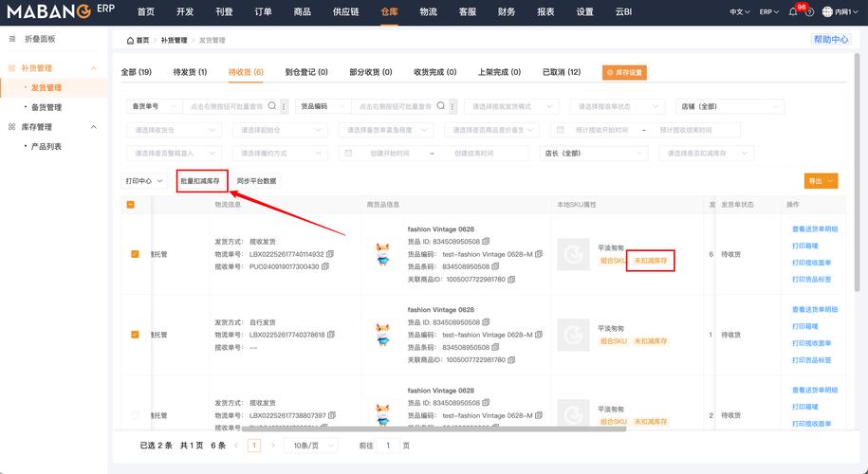This screenshot has height=474, width=868.
Task: Click the horizontal table scrollbar
Action: pos(434,428)
